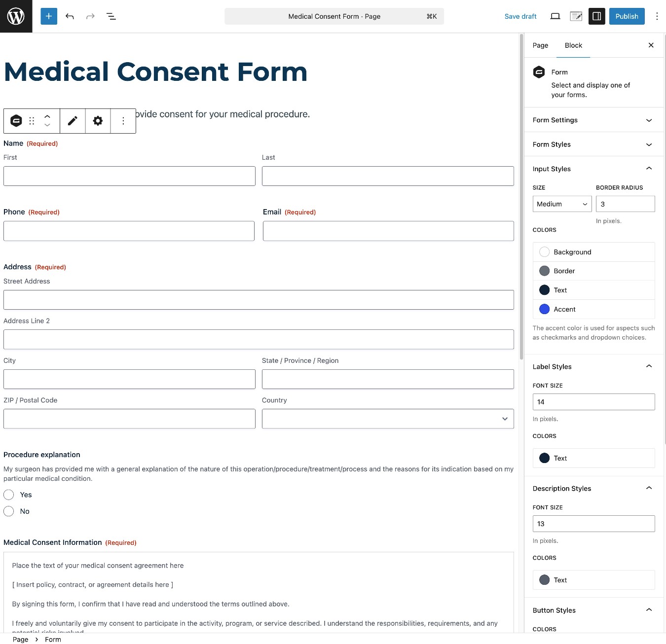666x644 pixels.
Task: Click the WordPress logo
Action: [16, 16]
